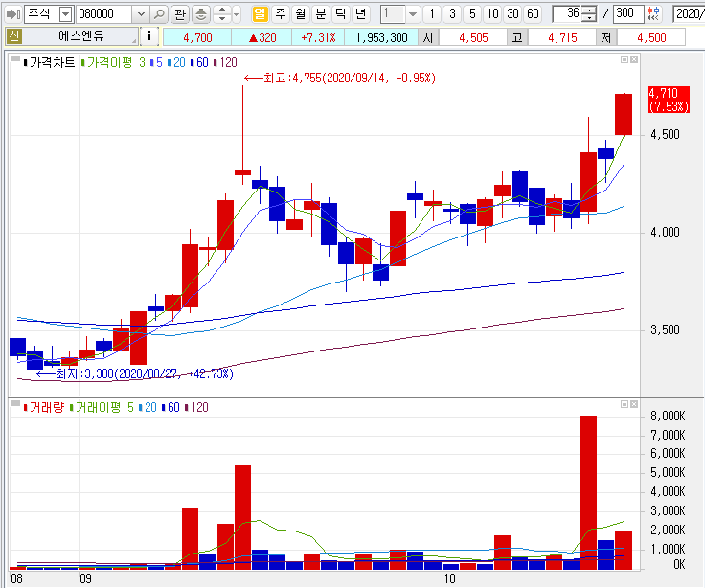This screenshot has height=588, width=705.
Task: Click the magnifier stock search icon
Action: pyautogui.click(x=159, y=14)
